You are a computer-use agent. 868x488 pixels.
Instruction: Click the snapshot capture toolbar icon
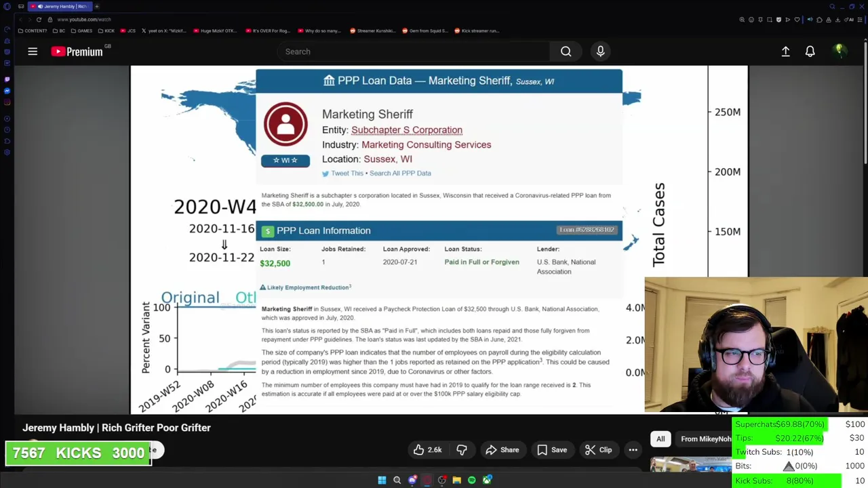(770, 20)
